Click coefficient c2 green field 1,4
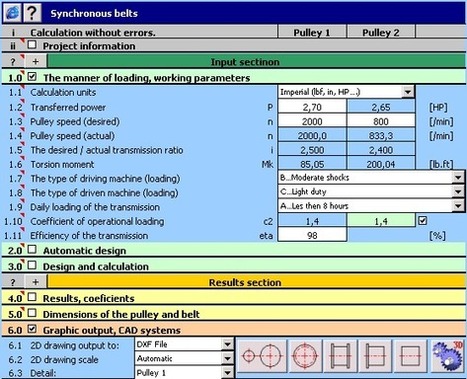Viewport: 467px width, 379px height. tap(381, 221)
